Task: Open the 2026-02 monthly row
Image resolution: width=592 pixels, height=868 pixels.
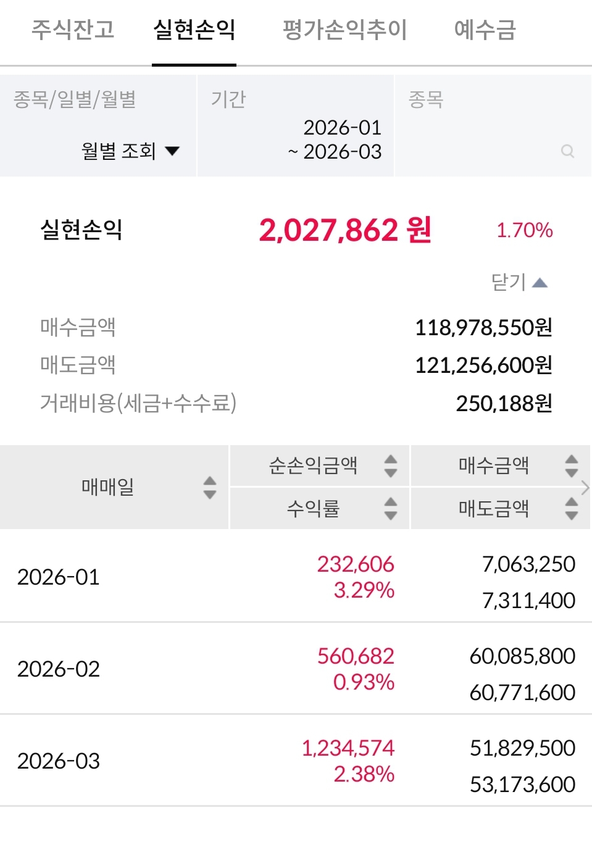Action: 59,669
